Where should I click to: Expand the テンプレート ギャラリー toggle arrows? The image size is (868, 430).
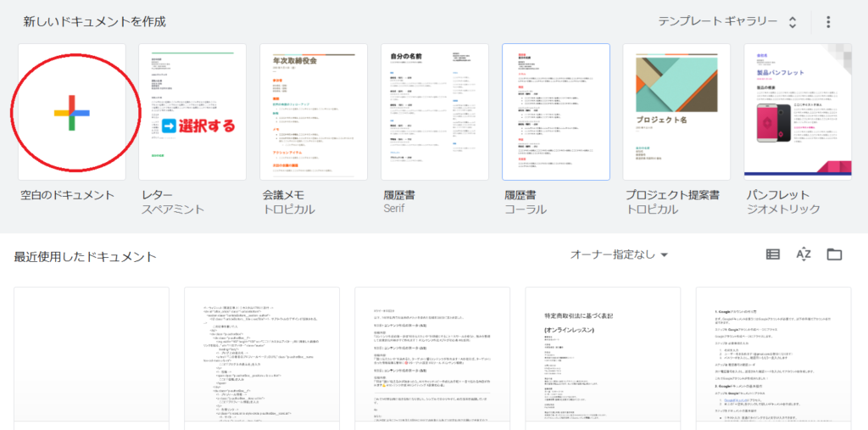click(x=793, y=22)
